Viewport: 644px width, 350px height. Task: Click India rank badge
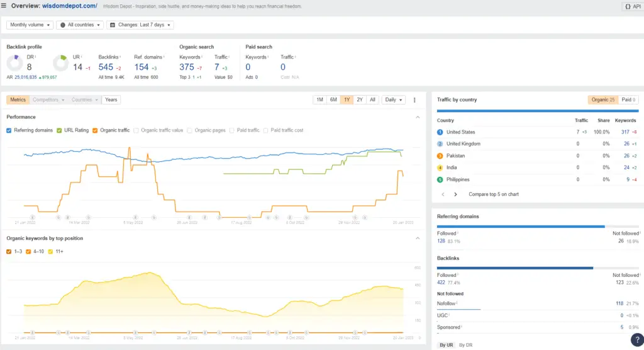[x=440, y=168]
